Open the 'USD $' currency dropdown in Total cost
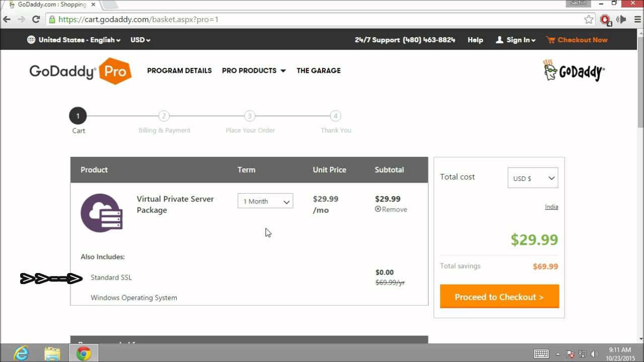Viewport: 644px width, 362px height. (x=533, y=178)
